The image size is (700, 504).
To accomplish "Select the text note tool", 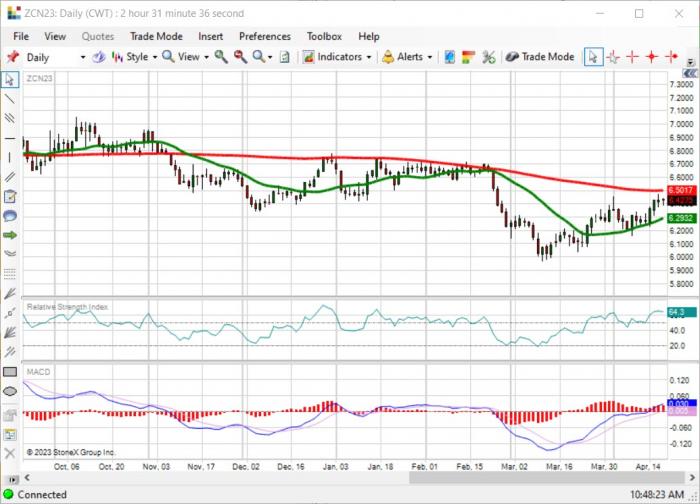I will click(x=9, y=196).
